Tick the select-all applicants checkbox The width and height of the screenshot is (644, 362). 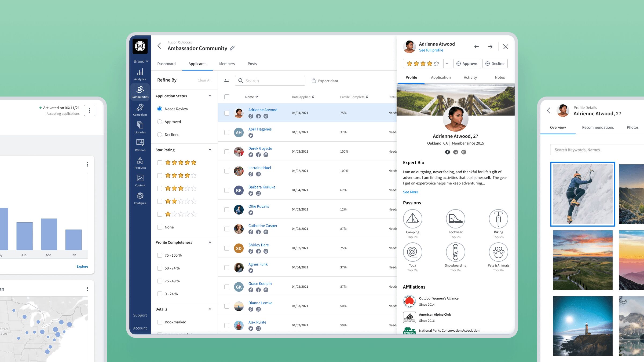[x=227, y=97]
